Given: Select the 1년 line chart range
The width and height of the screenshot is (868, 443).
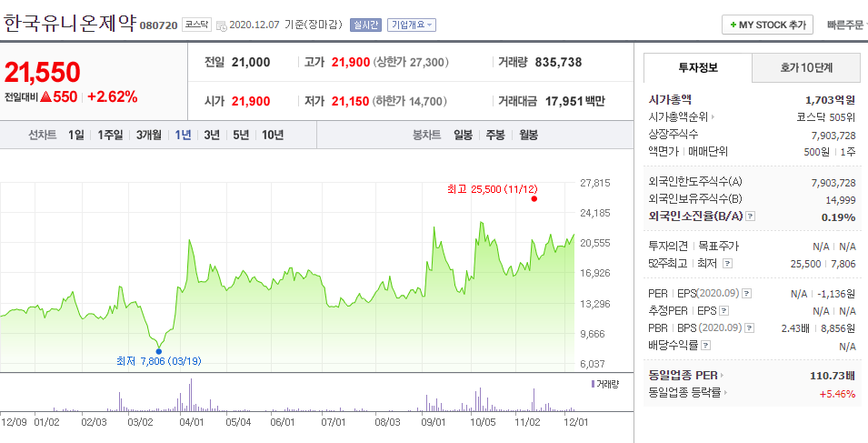Looking at the screenshot, I should pyautogui.click(x=183, y=135).
